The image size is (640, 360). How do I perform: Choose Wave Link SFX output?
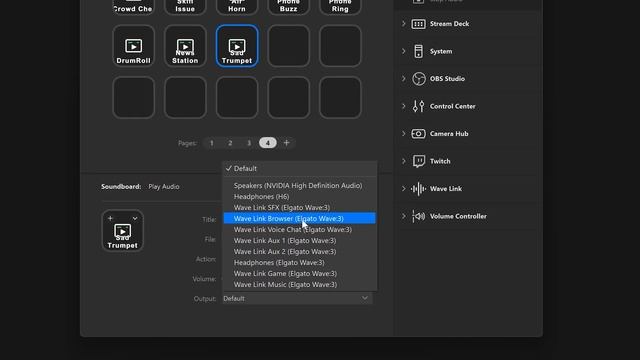pos(300,208)
